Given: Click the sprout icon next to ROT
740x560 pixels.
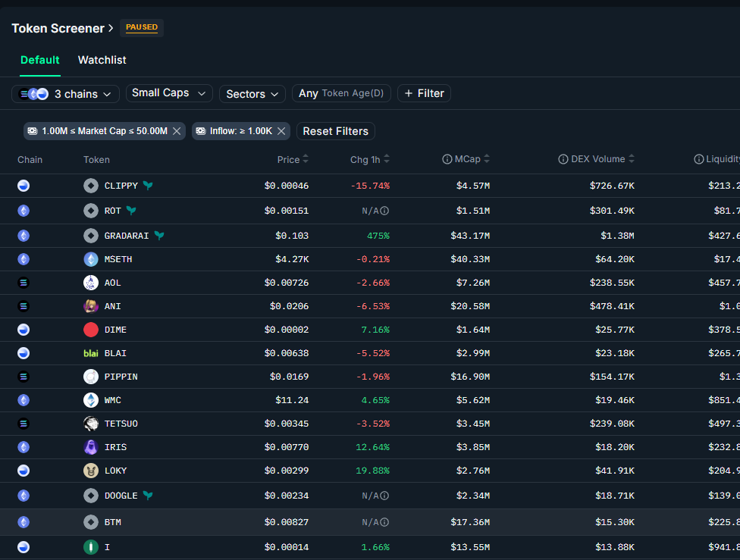Looking at the screenshot, I should [131, 211].
